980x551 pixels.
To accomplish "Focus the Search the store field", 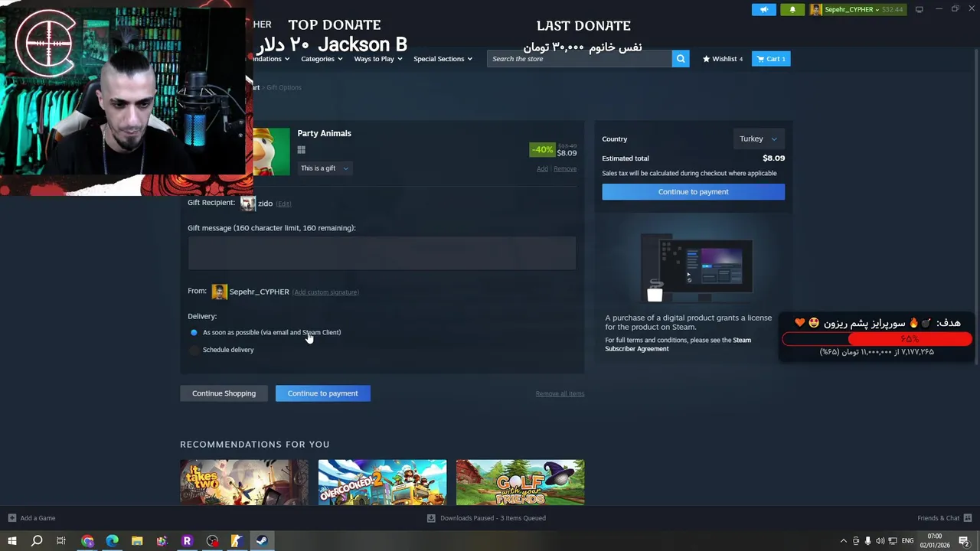I will pyautogui.click(x=579, y=59).
